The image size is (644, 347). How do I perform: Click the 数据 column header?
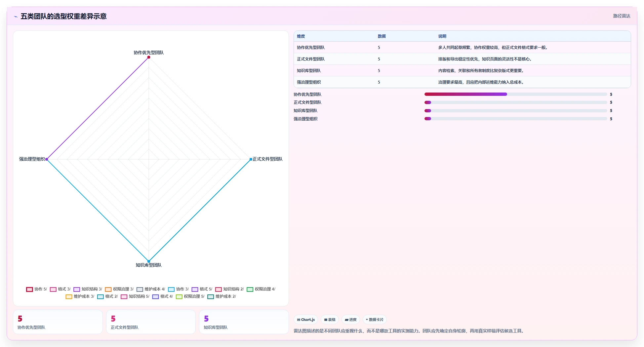pyautogui.click(x=382, y=36)
